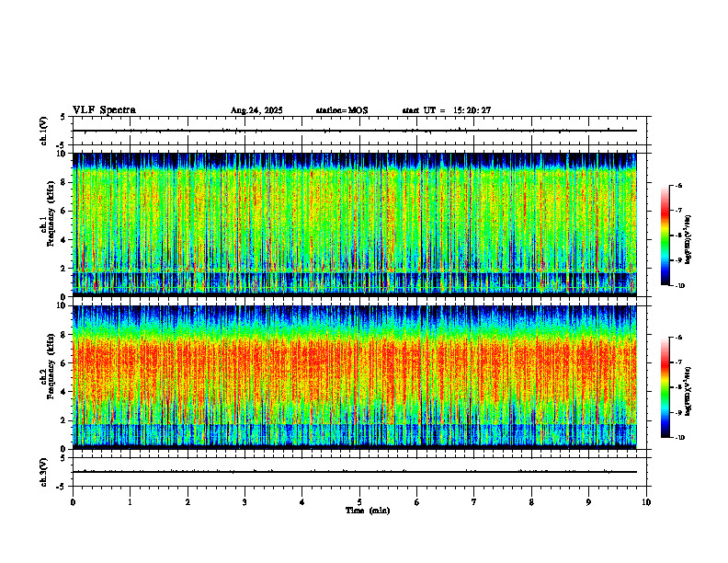Click the "-8" label on ch.2 colorbar
Viewport: 728px width, 563px height.
[678, 387]
